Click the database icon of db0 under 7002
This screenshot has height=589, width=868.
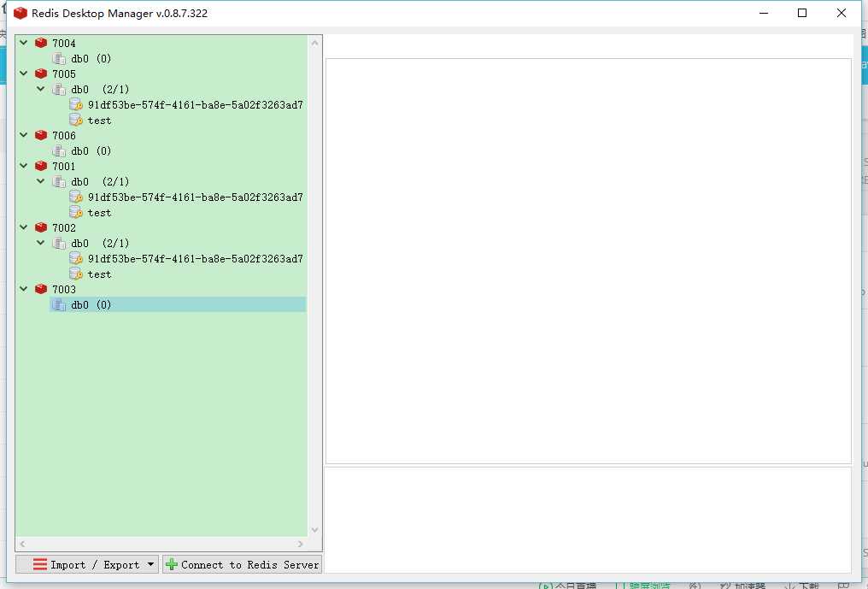[x=59, y=244]
